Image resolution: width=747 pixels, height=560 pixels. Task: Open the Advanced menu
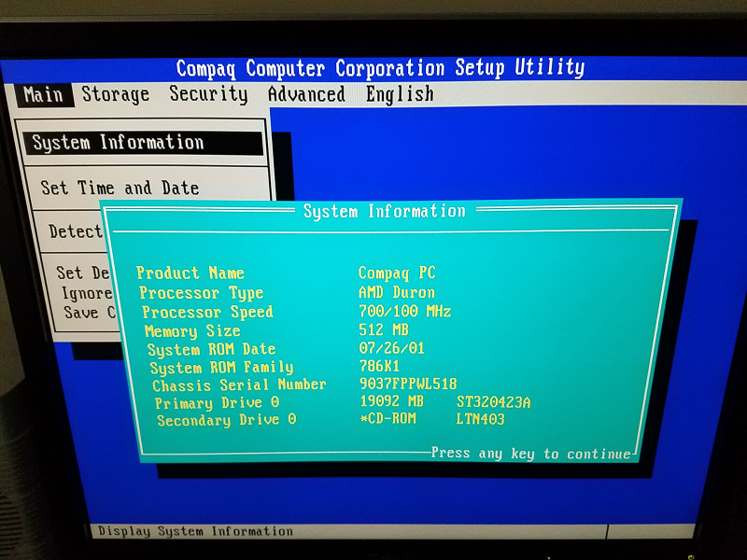(306, 94)
